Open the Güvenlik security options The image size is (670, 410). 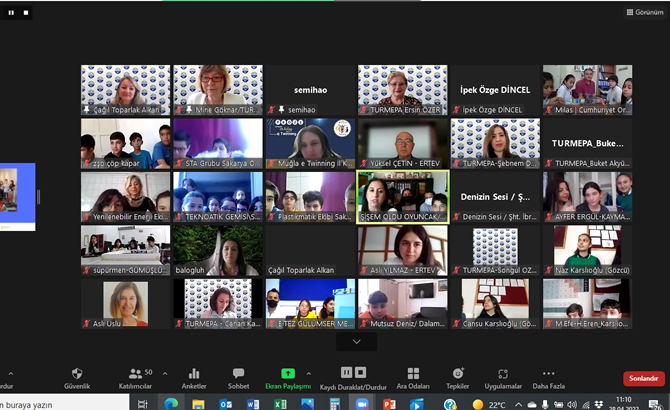click(x=77, y=377)
